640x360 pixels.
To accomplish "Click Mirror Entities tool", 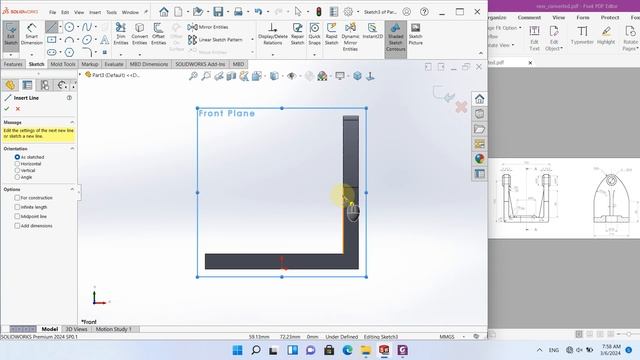I will pyautogui.click(x=208, y=27).
